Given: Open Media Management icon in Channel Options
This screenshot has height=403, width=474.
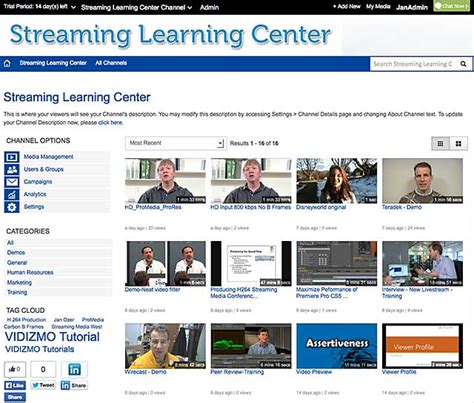Looking at the screenshot, I should (12, 157).
